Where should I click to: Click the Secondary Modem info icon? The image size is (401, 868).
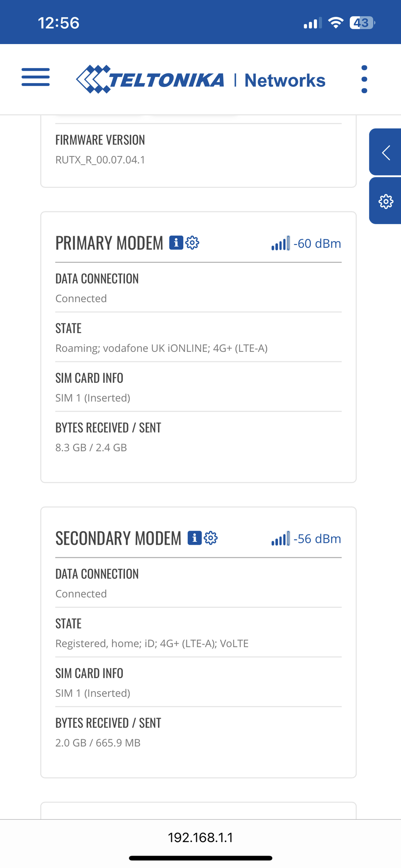click(x=194, y=538)
